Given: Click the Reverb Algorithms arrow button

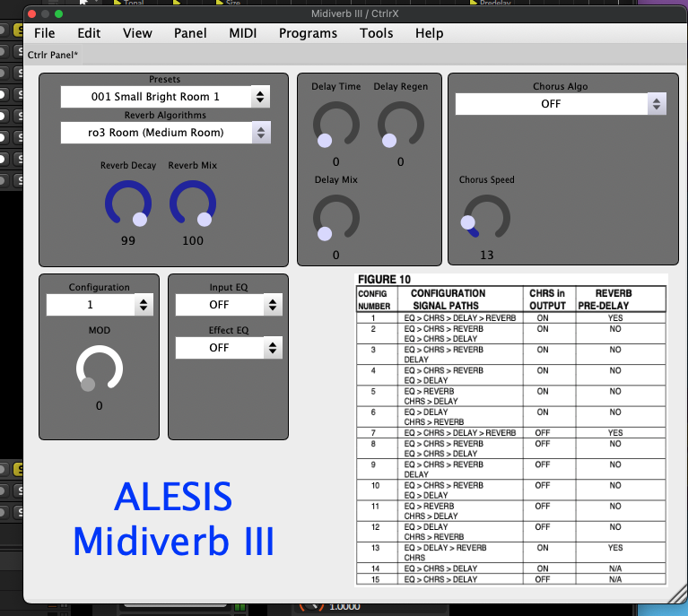Looking at the screenshot, I should point(261,133).
